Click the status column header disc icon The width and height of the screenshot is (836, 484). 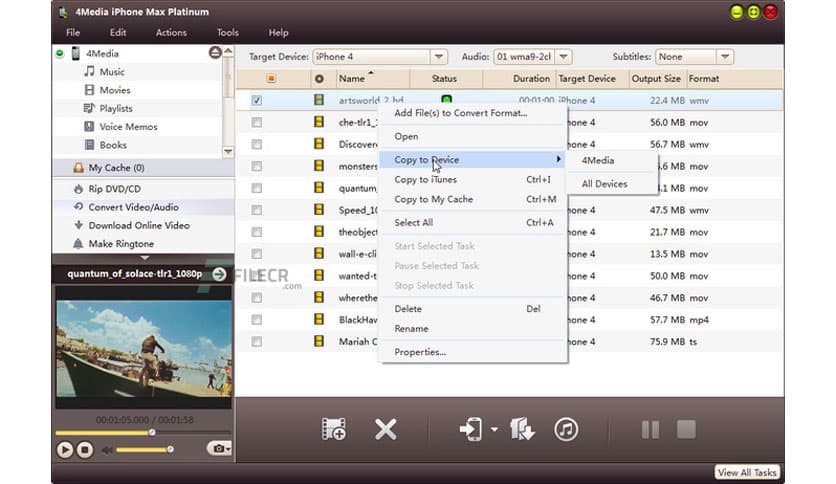tap(319, 79)
